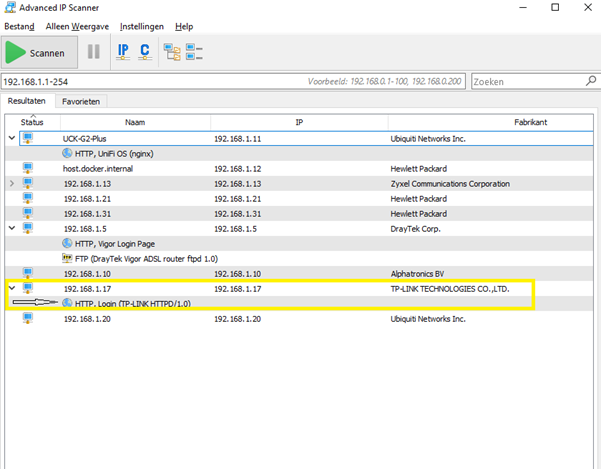The height and width of the screenshot is (469, 601).
Task: Select the HTTP, Vigor Login Page entry
Action: pyautogui.click(x=115, y=244)
